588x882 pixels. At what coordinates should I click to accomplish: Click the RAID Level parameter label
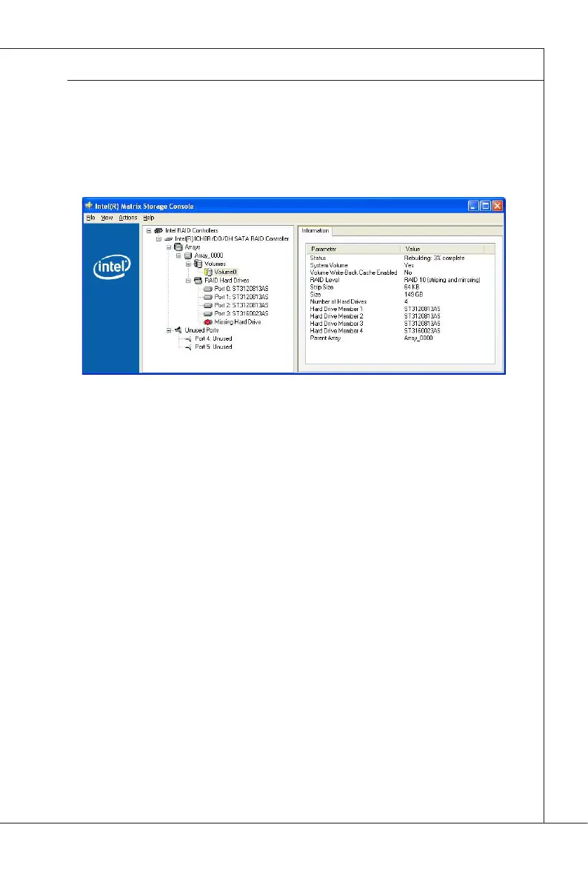(324, 280)
